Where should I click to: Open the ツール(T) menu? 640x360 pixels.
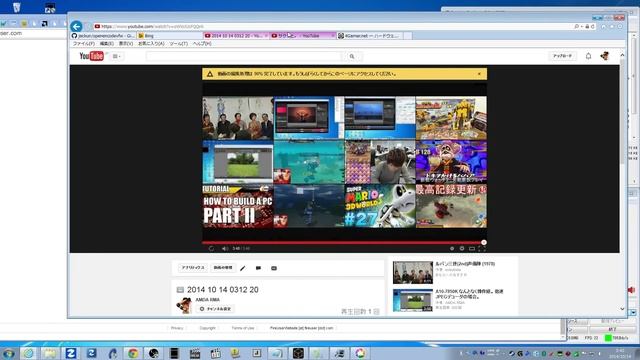point(178,44)
